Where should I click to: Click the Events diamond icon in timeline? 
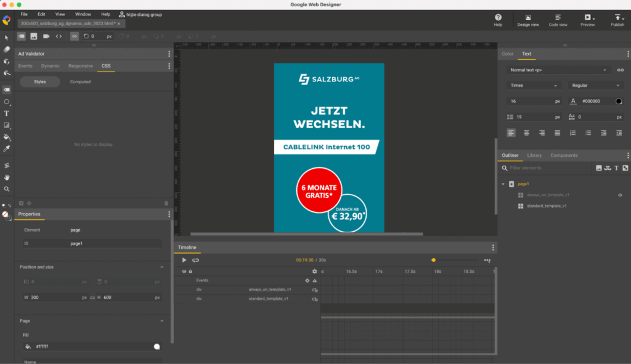307,281
